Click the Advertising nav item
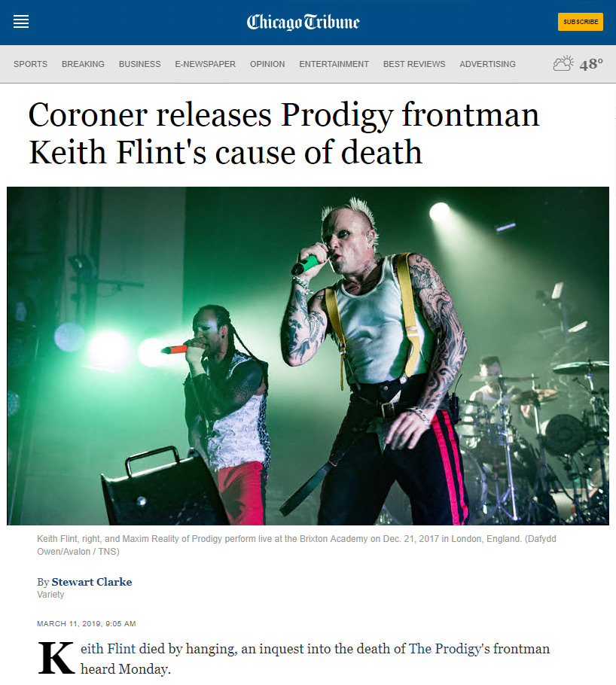The image size is (616, 685). 487,64
